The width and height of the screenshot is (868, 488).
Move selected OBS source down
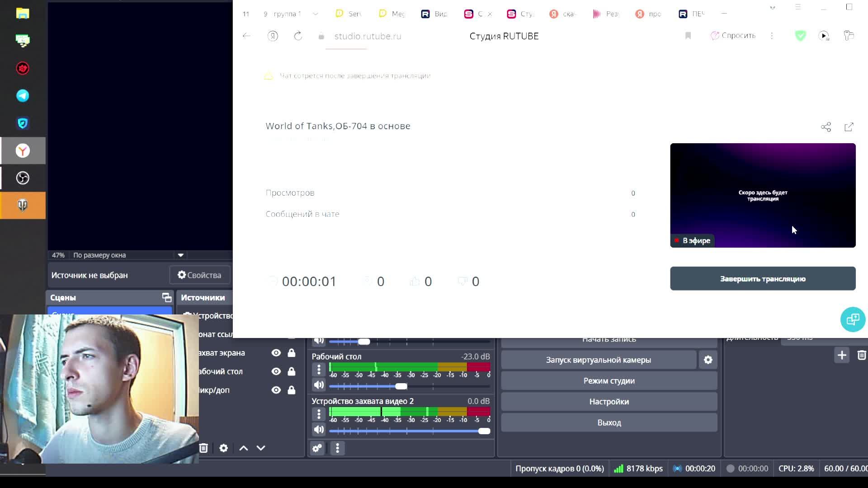click(x=261, y=448)
